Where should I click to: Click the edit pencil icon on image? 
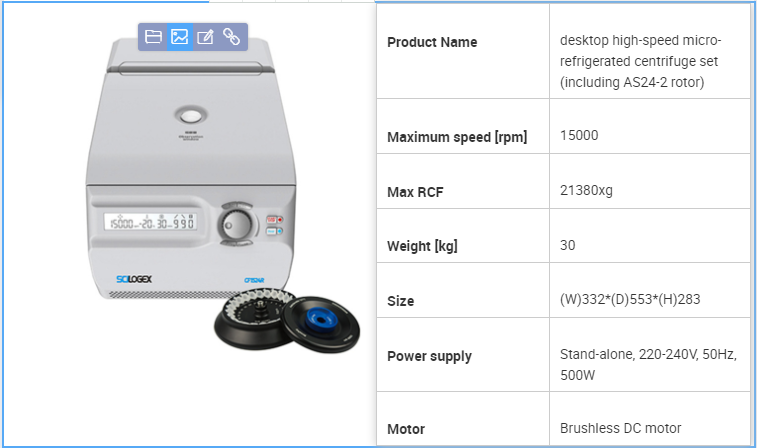coord(206,37)
